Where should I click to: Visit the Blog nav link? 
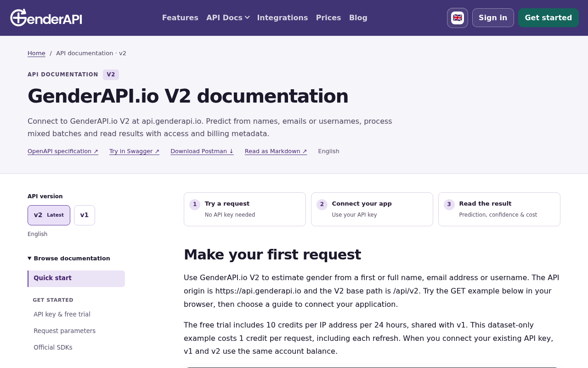[358, 17]
